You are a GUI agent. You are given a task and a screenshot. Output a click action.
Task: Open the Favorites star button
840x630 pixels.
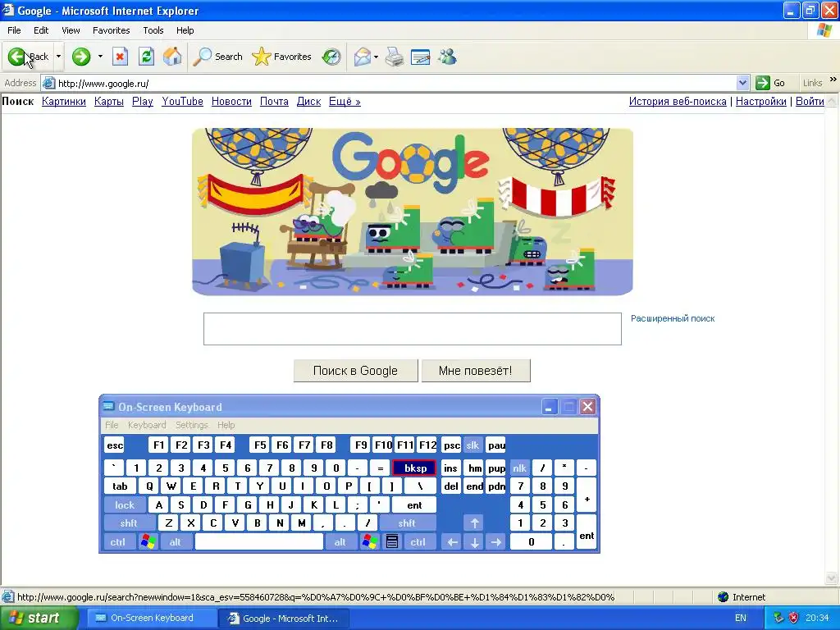[x=282, y=57]
